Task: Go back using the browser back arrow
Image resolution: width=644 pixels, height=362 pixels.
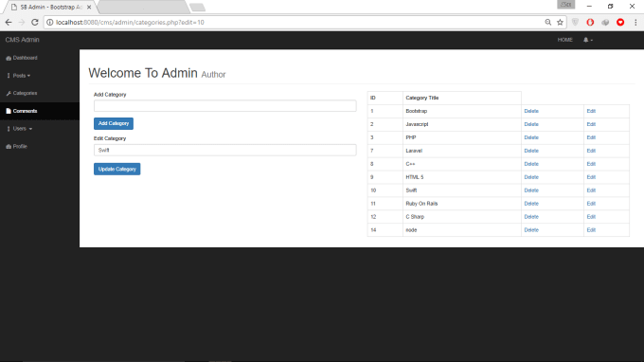Action: tap(9, 22)
